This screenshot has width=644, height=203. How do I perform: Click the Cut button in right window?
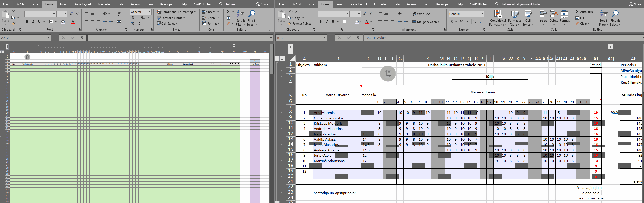tap(292, 12)
